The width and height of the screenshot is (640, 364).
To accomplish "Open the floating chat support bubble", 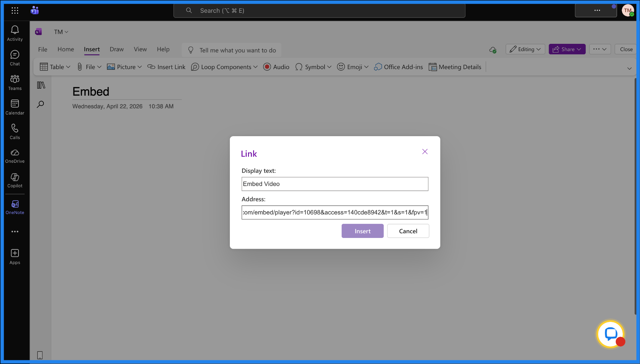I will point(611,334).
